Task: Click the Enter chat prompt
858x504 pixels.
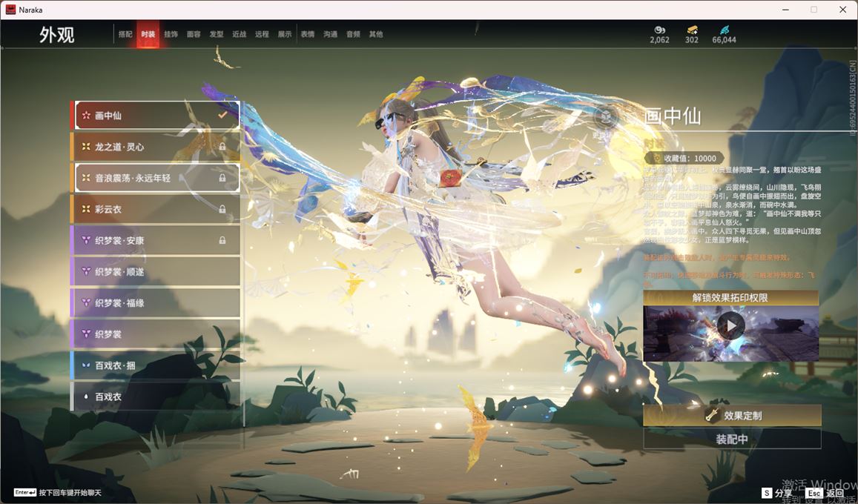Action: click(57, 493)
